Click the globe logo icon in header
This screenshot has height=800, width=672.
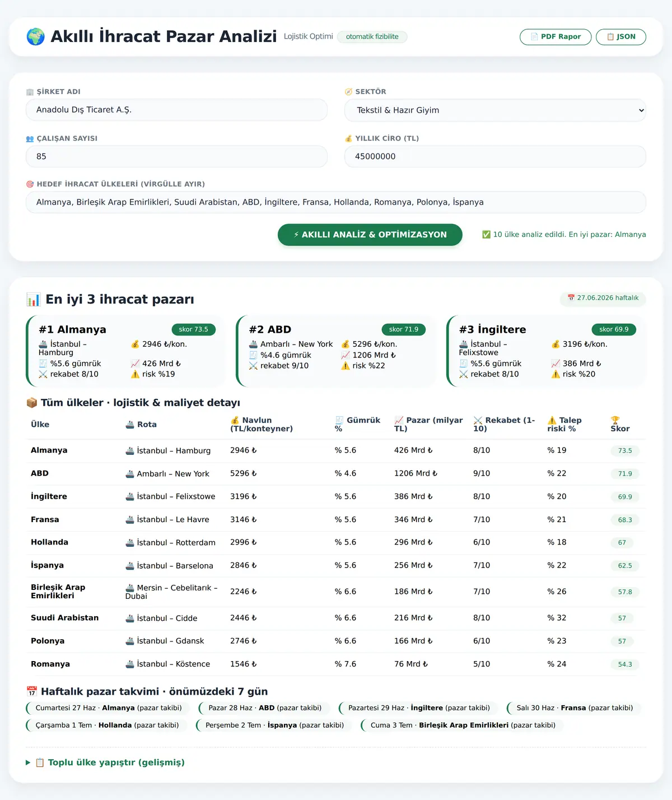point(36,36)
